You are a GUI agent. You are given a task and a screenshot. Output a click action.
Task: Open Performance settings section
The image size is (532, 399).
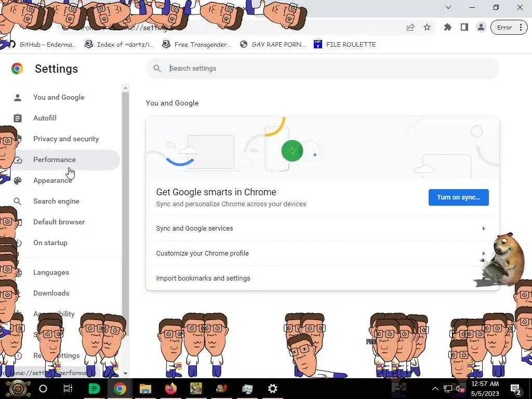click(54, 159)
